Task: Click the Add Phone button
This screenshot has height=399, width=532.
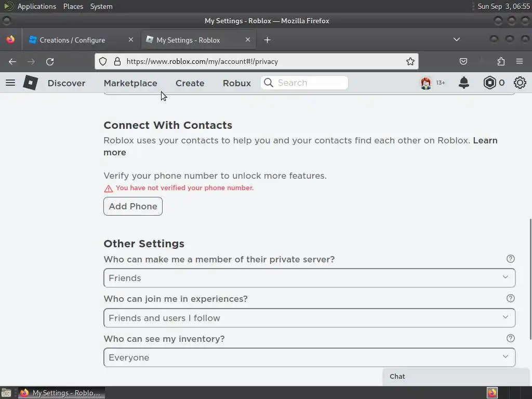Action: pyautogui.click(x=133, y=206)
